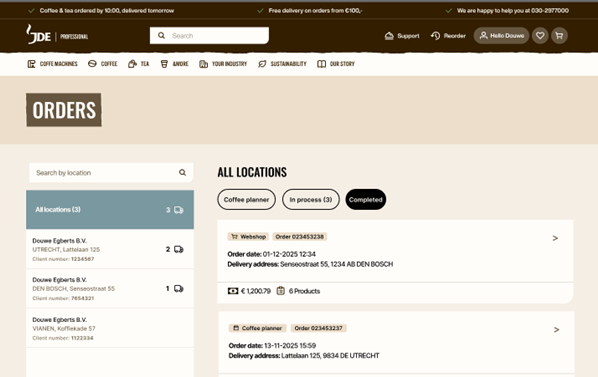Open the & More menu
The width and height of the screenshot is (598, 377).
(174, 64)
